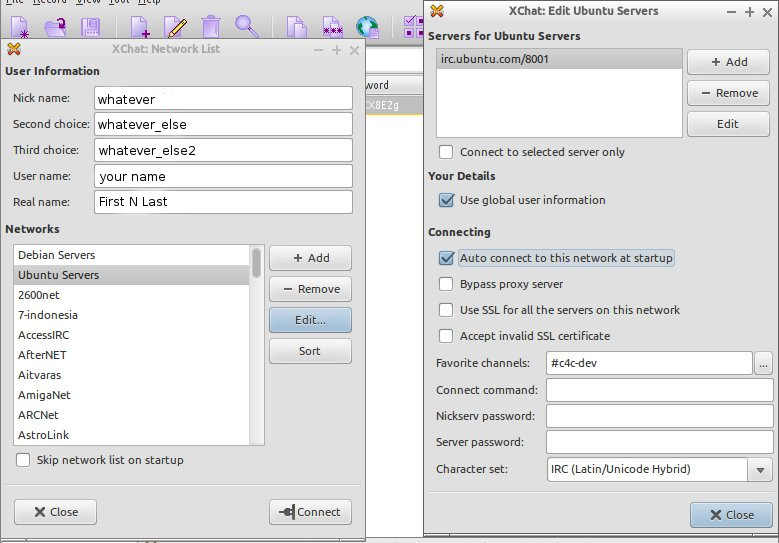This screenshot has width=779, height=543.
Task: Click the pencil edit record icon
Action: pyautogui.click(x=175, y=26)
